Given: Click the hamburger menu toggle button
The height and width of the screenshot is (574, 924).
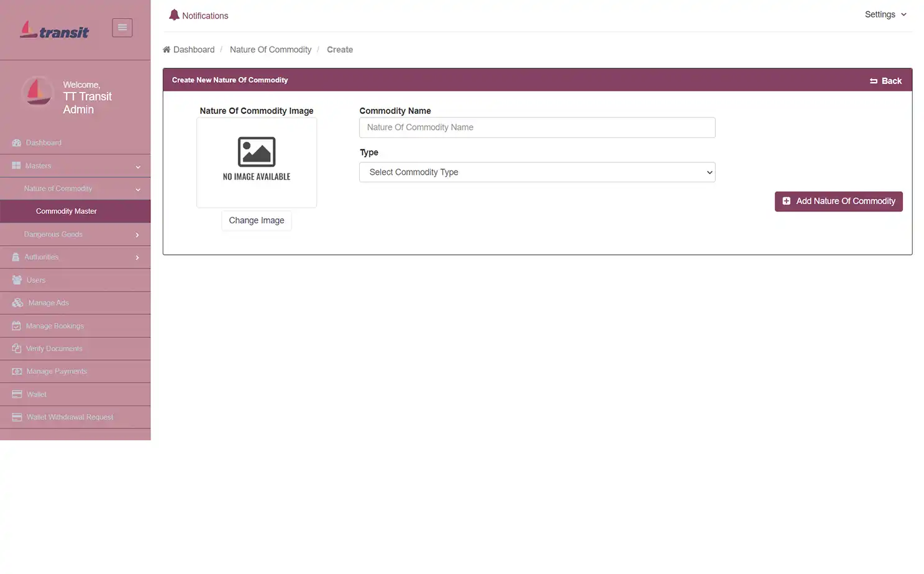Looking at the screenshot, I should click(122, 27).
